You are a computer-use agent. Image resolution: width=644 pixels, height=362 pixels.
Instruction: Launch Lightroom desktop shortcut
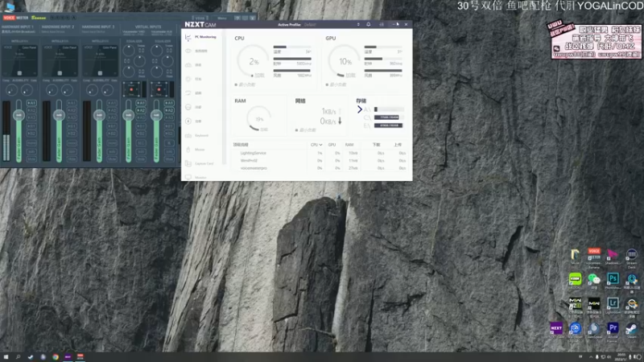[613, 306]
